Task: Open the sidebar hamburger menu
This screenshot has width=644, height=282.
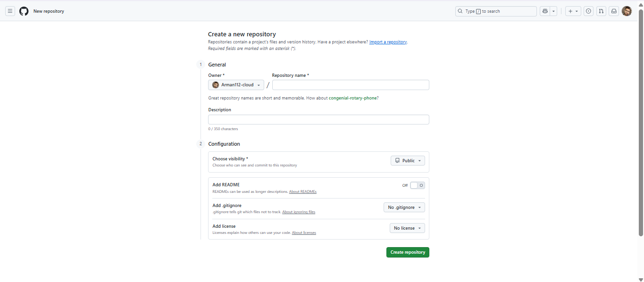Action: tap(10, 11)
